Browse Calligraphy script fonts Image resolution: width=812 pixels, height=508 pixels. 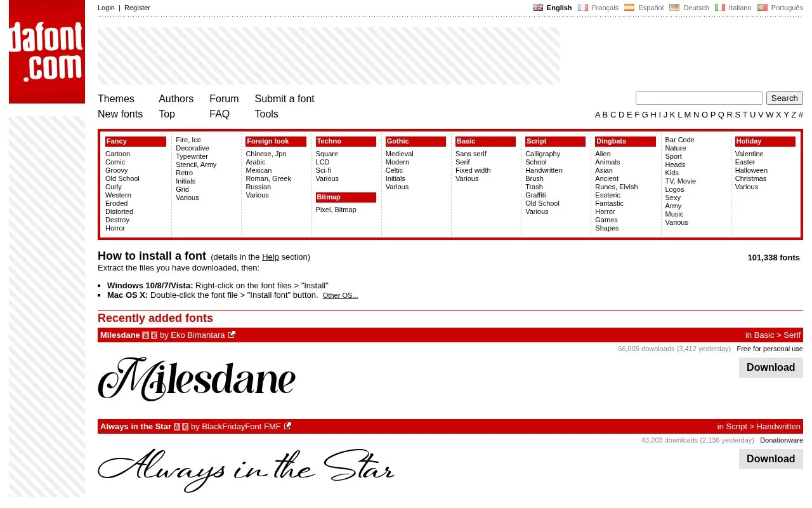tap(543, 154)
